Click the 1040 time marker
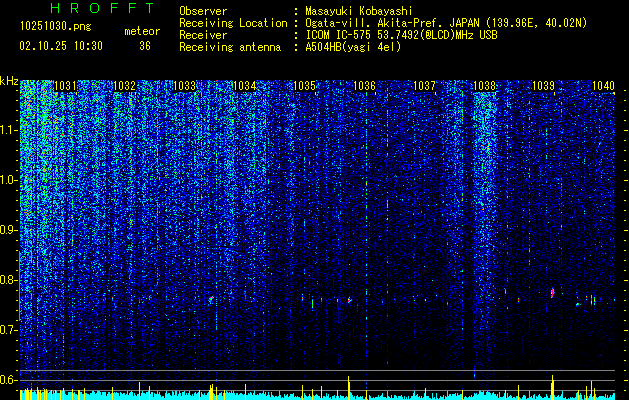629x400 pixels. pyautogui.click(x=603, y=86)
